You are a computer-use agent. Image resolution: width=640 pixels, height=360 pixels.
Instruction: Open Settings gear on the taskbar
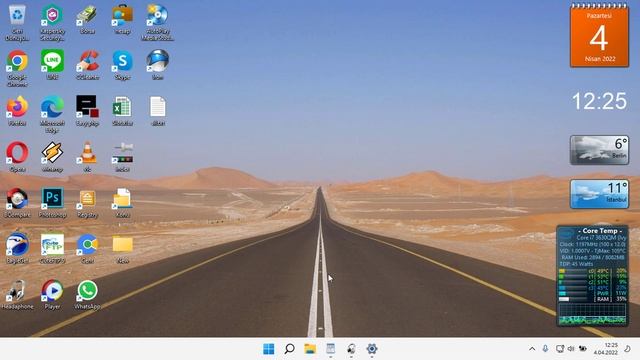[372, 349]
